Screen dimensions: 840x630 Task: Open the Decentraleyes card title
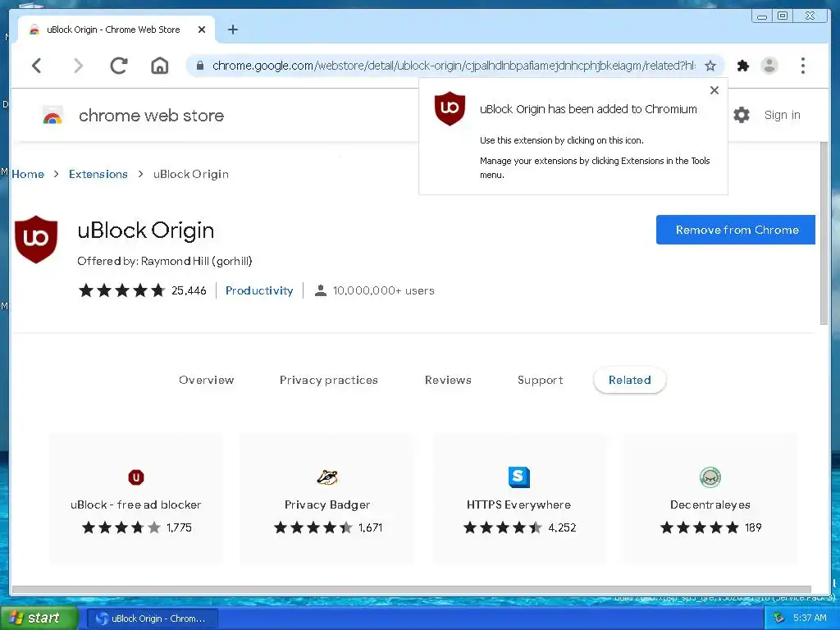(x=710, y=504)
